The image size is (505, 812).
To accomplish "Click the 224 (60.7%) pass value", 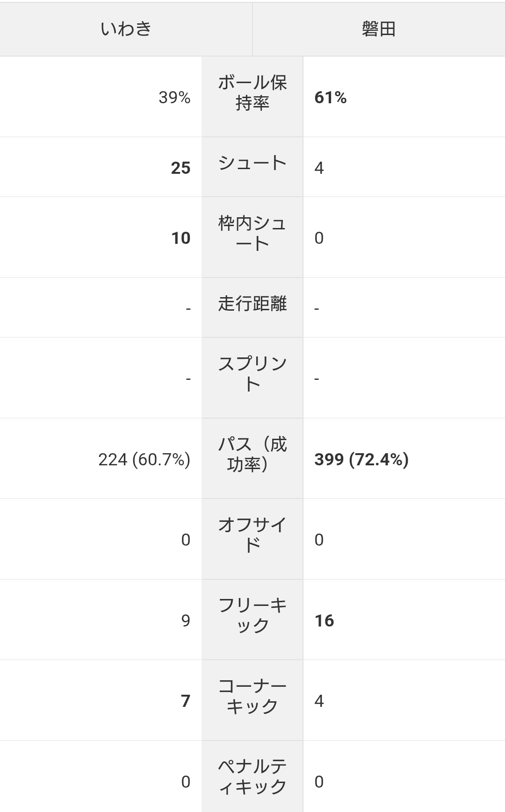I will tap(144, 460).
